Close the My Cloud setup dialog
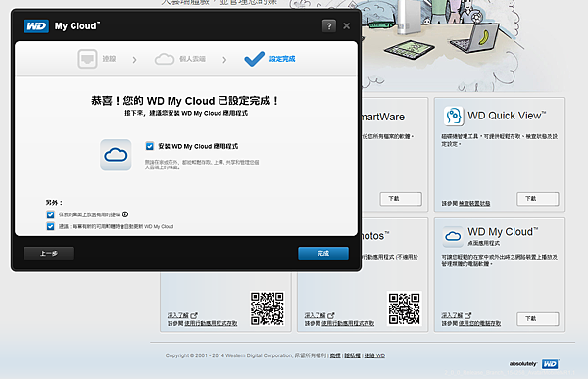 tap(347, 25)
